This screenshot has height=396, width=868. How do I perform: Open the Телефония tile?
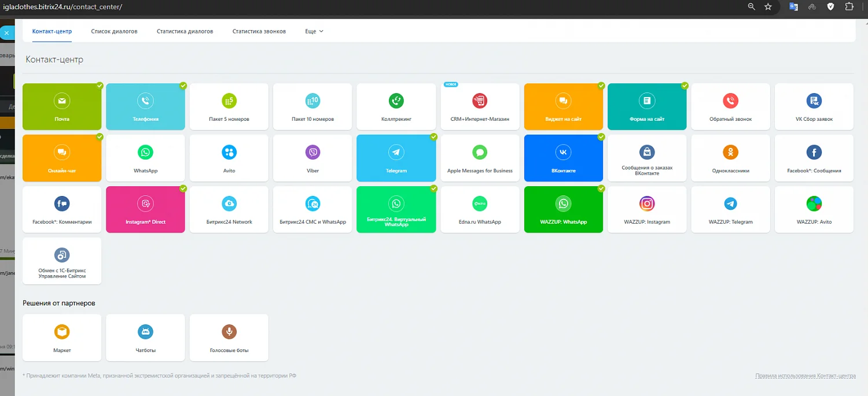[146, 107]
